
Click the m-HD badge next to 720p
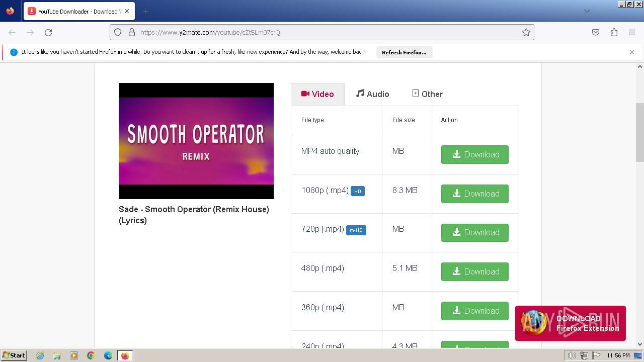[356, 230]
